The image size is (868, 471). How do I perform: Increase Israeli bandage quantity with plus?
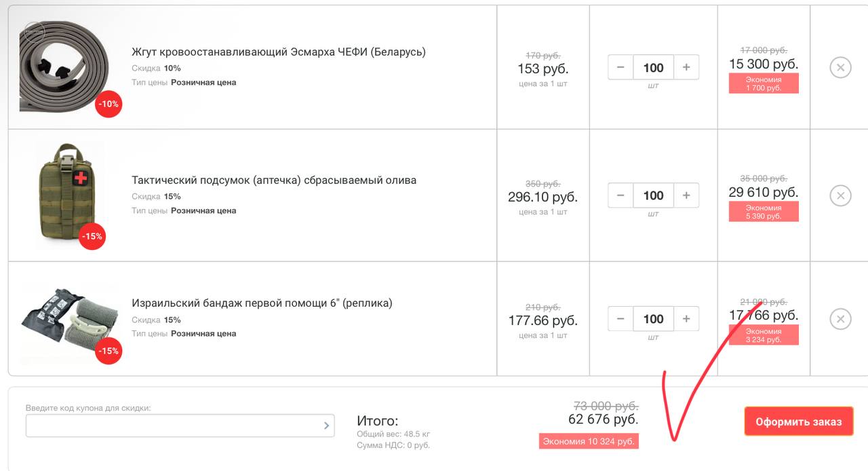pyautogui.click(x=686, y=318)
